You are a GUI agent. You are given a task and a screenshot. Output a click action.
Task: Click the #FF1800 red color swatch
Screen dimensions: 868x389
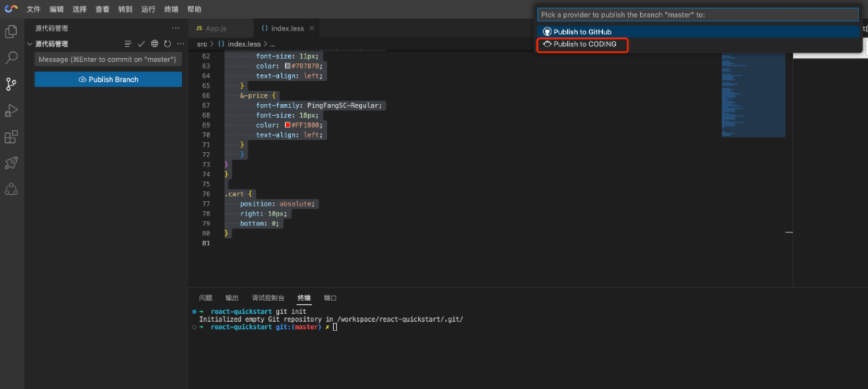[x=287, y=125]
